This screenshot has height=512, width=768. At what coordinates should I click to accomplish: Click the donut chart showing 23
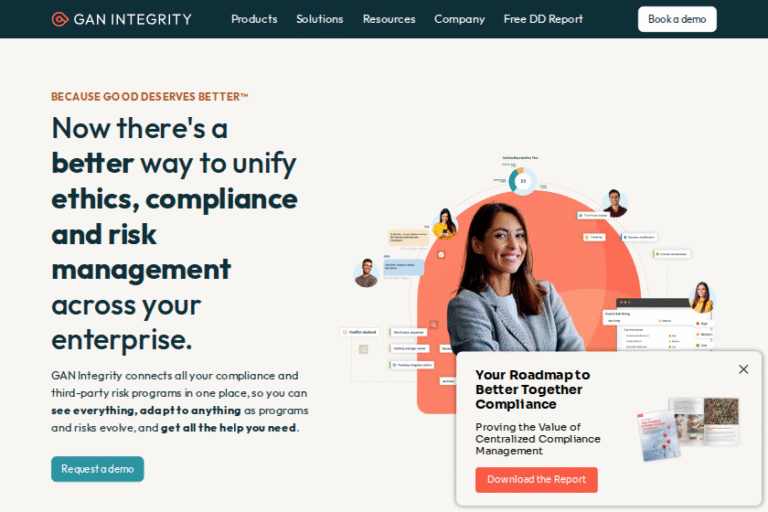[x=523, y=181]
